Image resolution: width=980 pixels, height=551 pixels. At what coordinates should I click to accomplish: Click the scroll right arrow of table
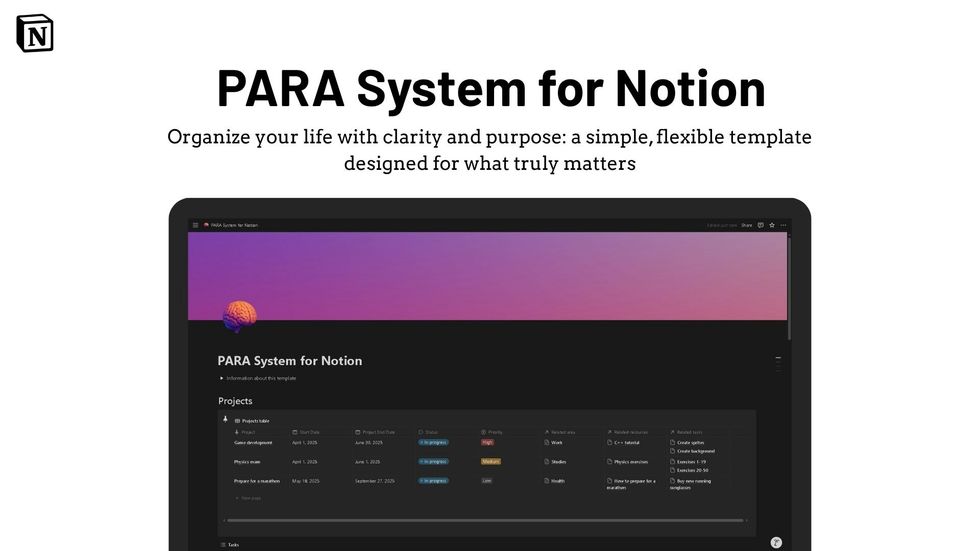point(747,520)
